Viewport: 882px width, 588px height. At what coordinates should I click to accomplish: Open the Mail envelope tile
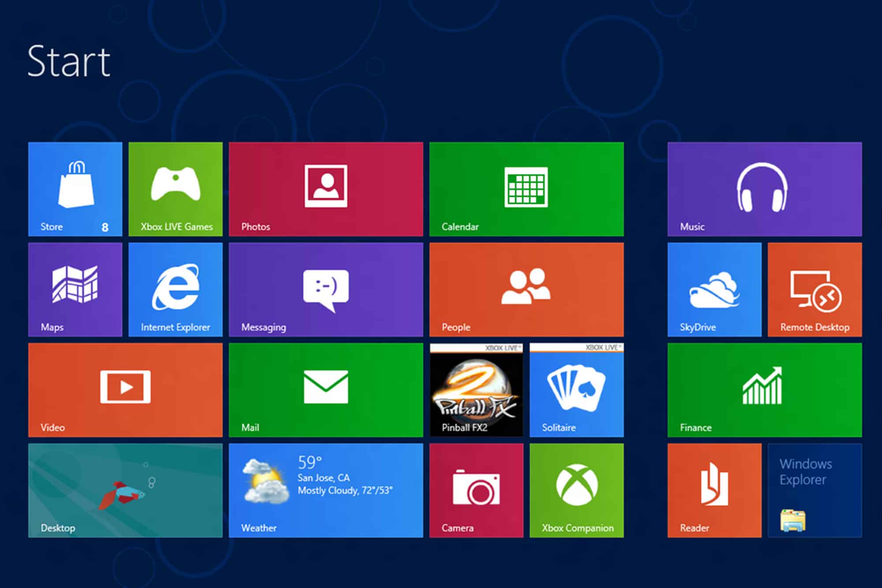point(325,390)
